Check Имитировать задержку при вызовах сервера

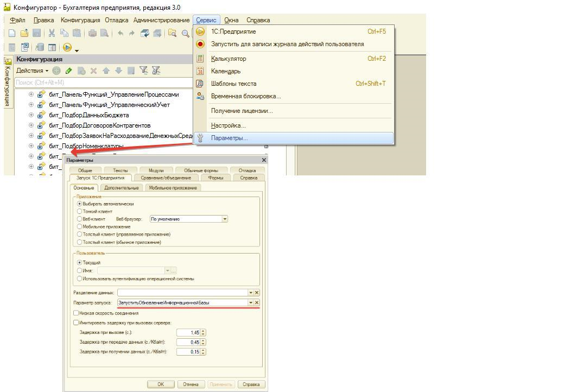[76, 323]
